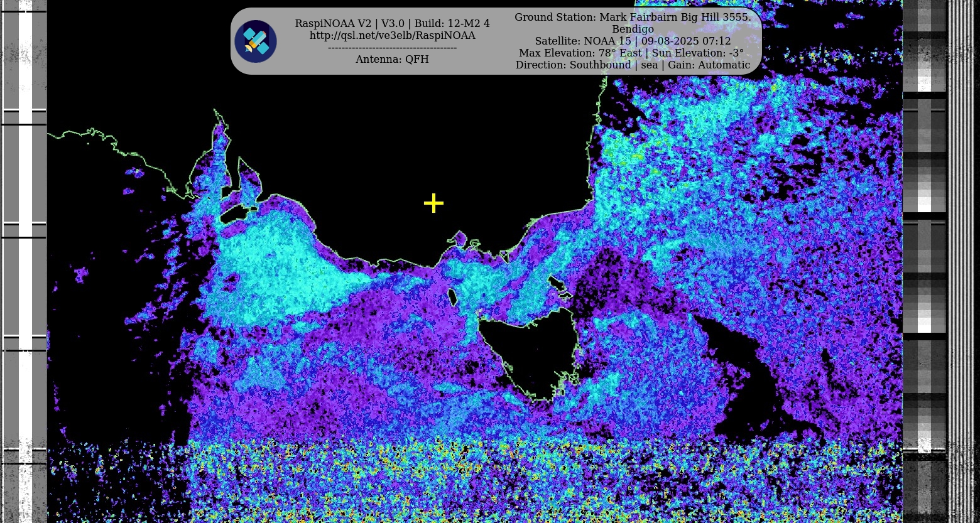The image size is (980, 523).
Task: Select the Antenna: QFH label
Action: tap(392, 59)
